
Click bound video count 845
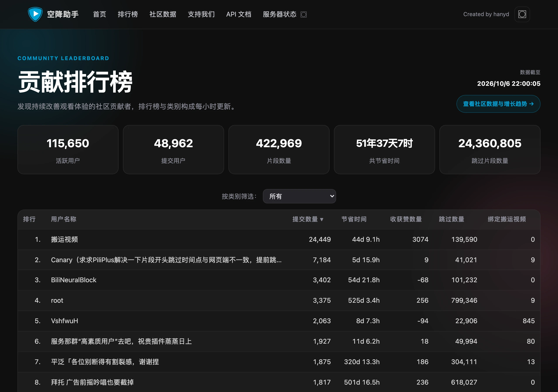529,321
